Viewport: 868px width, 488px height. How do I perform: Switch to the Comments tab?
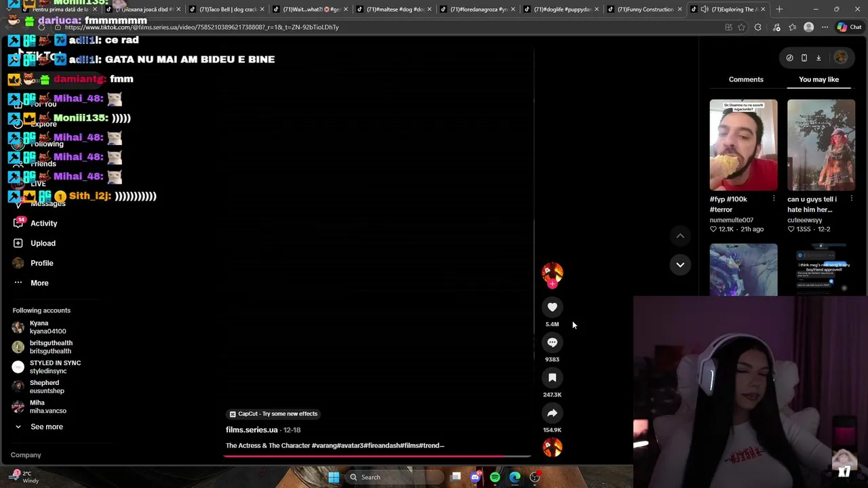click(746, 79)
